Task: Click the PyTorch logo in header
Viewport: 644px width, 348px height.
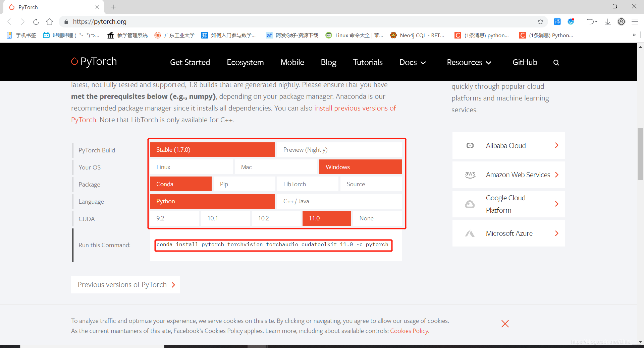Action: pos(94,62)
